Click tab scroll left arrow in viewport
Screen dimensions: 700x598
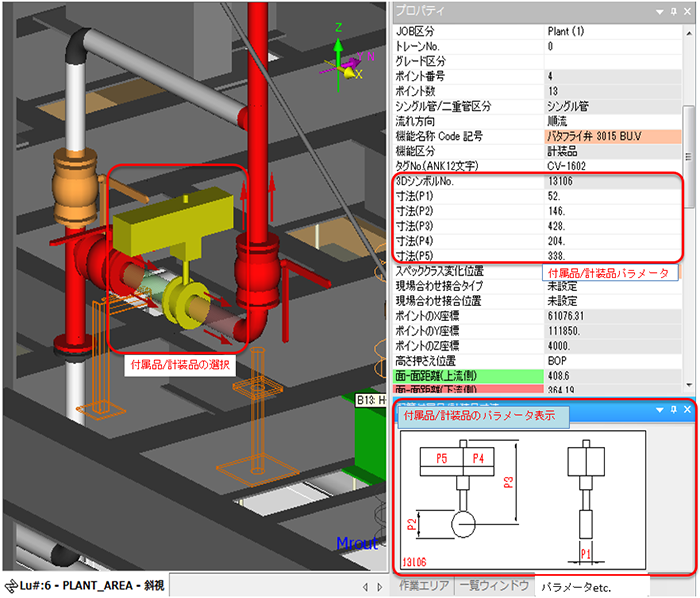click(365, 587)
